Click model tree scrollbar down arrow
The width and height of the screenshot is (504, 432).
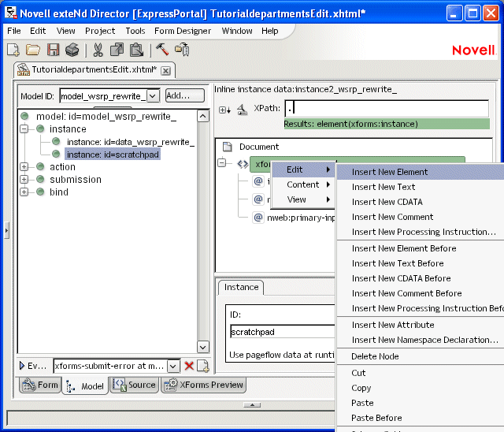tap(203, 347)
